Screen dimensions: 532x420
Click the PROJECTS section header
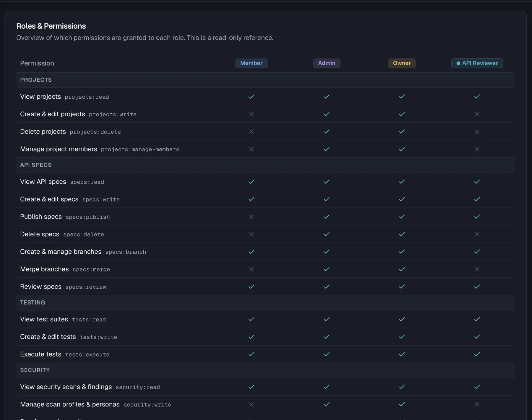36,80
